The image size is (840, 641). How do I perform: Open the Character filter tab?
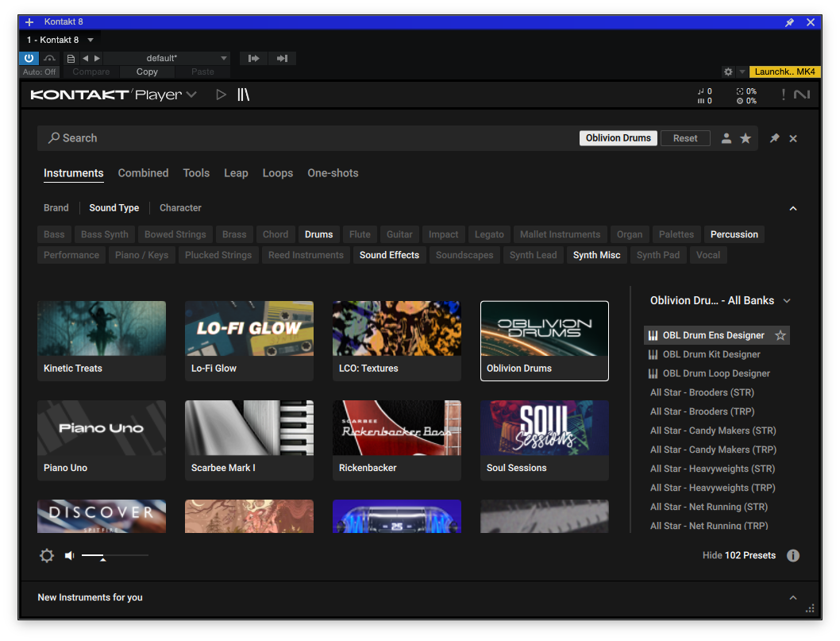click(x=180, y=208)
